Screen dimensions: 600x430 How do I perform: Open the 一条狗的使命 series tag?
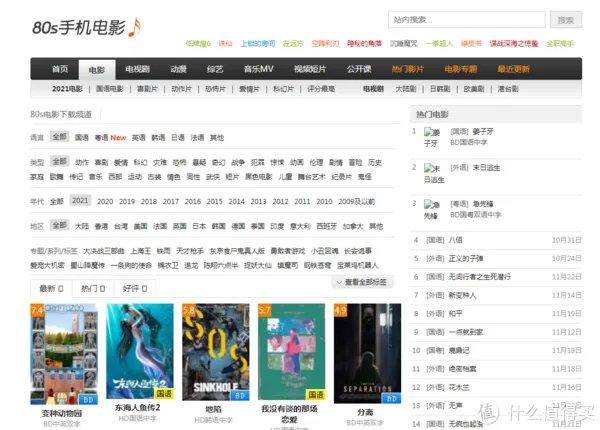click(131, 265)
